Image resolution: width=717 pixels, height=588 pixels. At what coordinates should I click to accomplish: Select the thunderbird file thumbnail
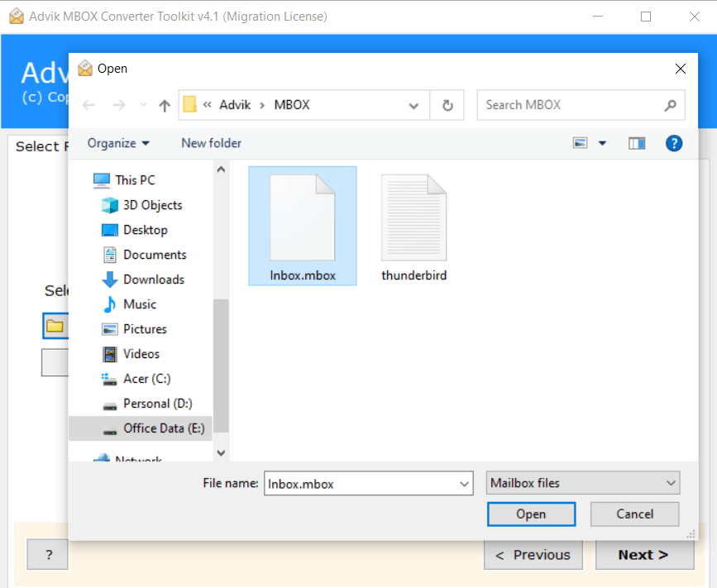(x=413, y=217)
